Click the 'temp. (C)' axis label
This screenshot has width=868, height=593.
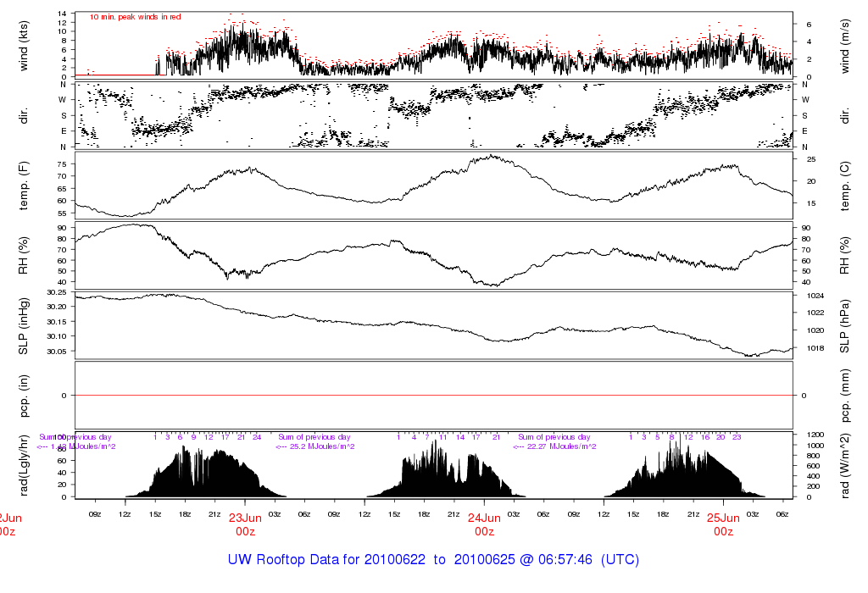tap(845, 186)
